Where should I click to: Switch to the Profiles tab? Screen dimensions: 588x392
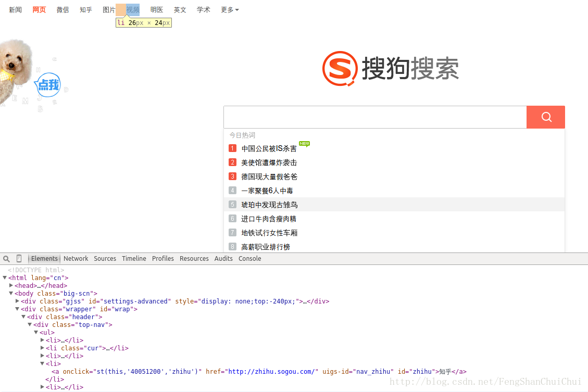(x=162, y=259)
